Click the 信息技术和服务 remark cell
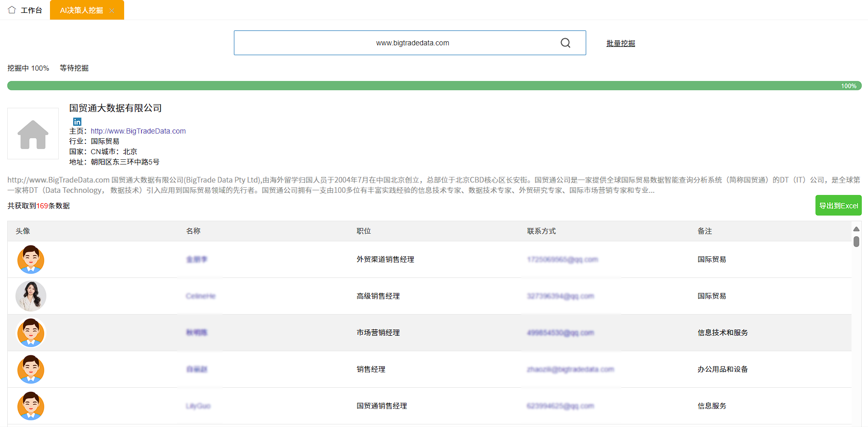Viewport: 868px width, 427px height. (x=723, y=333)
